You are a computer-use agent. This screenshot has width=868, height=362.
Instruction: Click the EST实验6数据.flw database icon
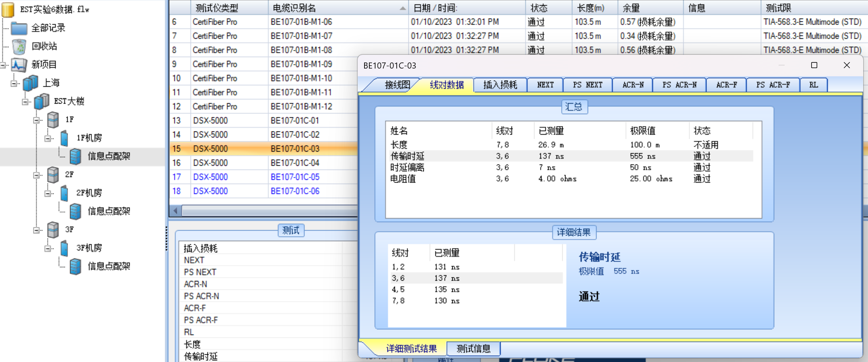point(8,9)
